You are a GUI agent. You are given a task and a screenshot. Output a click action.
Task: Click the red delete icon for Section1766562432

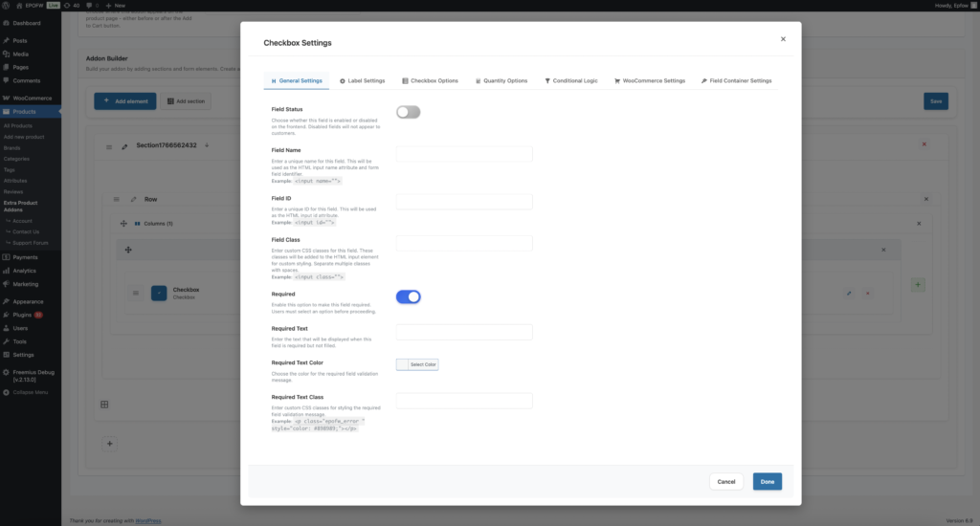(x=924, y=144)
